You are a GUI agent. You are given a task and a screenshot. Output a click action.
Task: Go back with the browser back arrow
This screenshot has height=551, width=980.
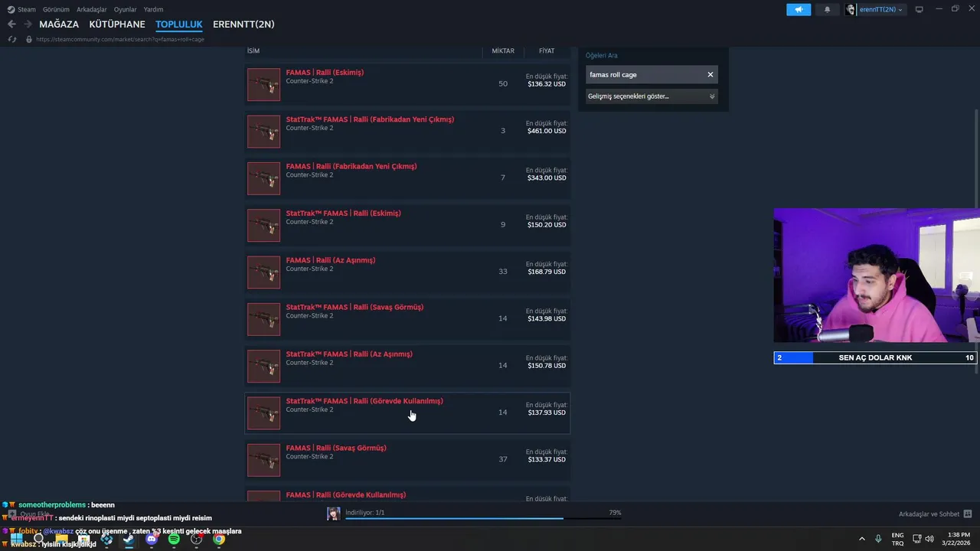[x=11, y=24]
